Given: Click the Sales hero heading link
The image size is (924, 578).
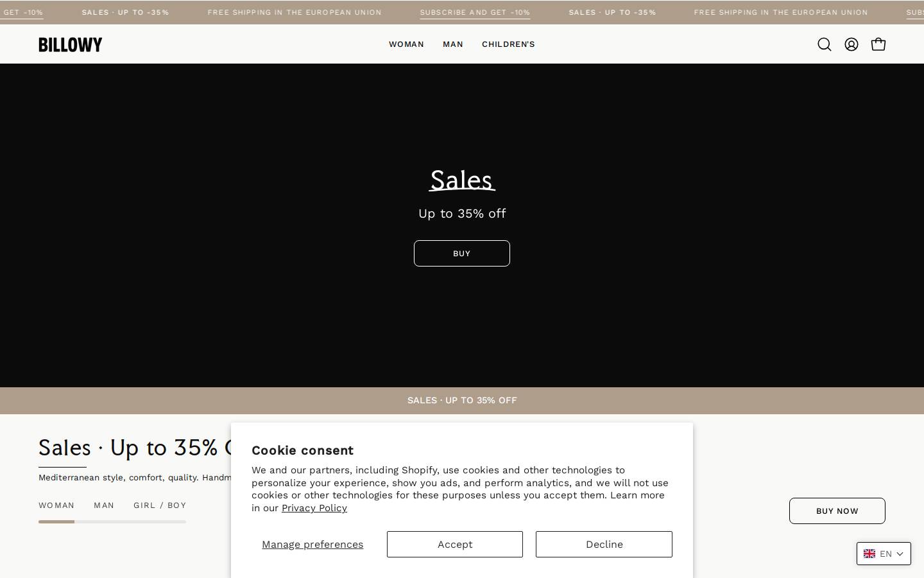Looking at the screenshot, I should pos(462,180).
